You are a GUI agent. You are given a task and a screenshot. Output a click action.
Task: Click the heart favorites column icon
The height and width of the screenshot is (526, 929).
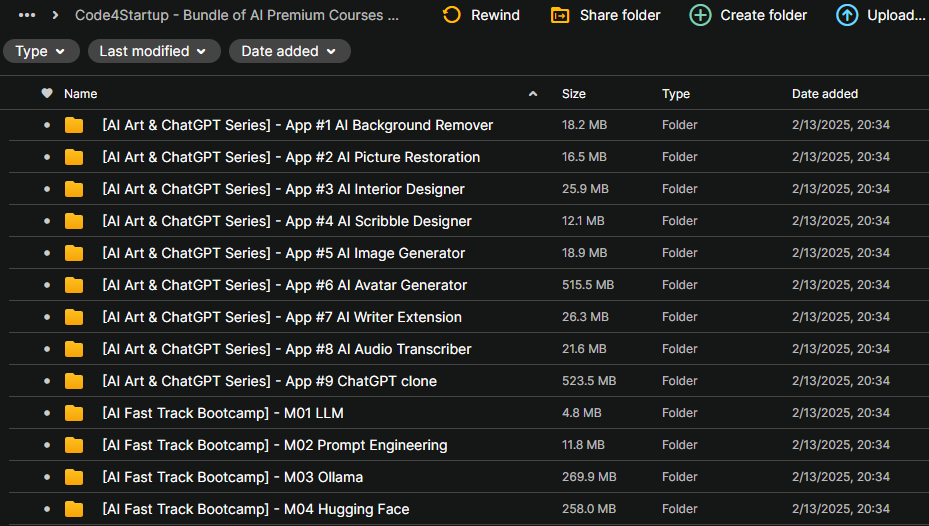(x=47, y=93)
